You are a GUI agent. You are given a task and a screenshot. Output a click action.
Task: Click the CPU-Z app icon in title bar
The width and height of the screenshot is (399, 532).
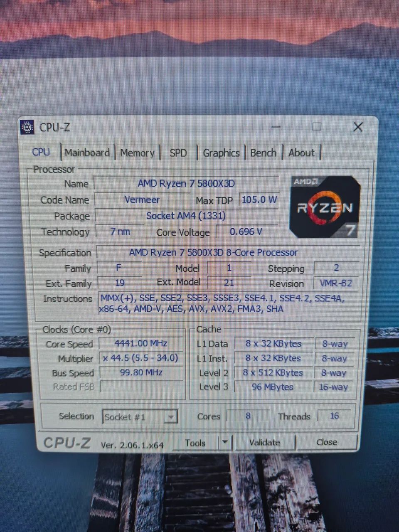click(x=27, y=127)
